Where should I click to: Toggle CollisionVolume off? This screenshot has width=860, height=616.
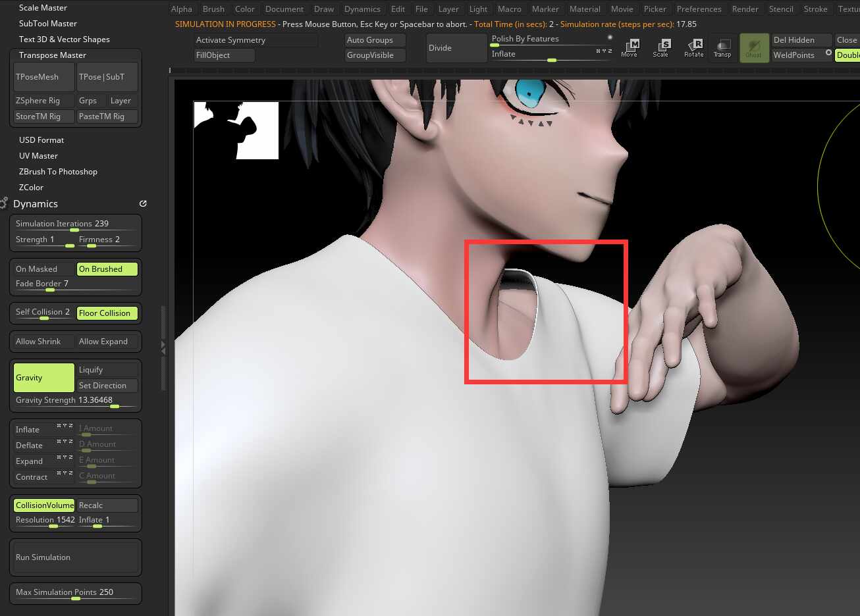click(43, 505)
